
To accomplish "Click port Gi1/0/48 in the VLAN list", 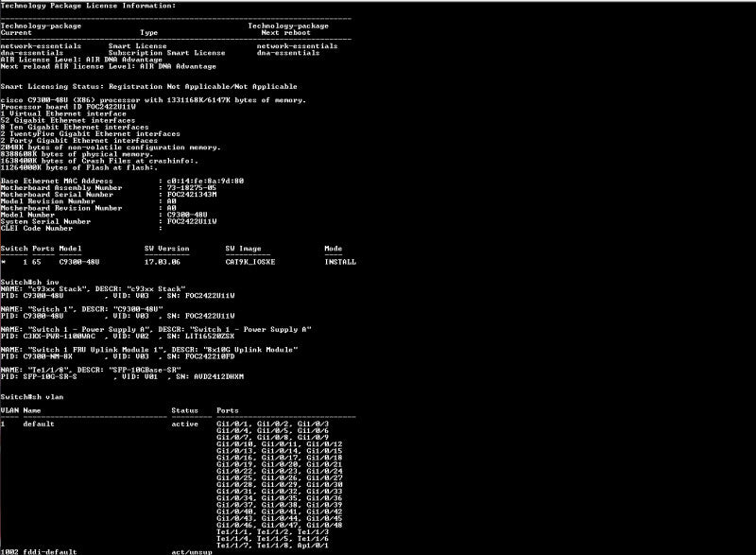I will tap(324, 526).
